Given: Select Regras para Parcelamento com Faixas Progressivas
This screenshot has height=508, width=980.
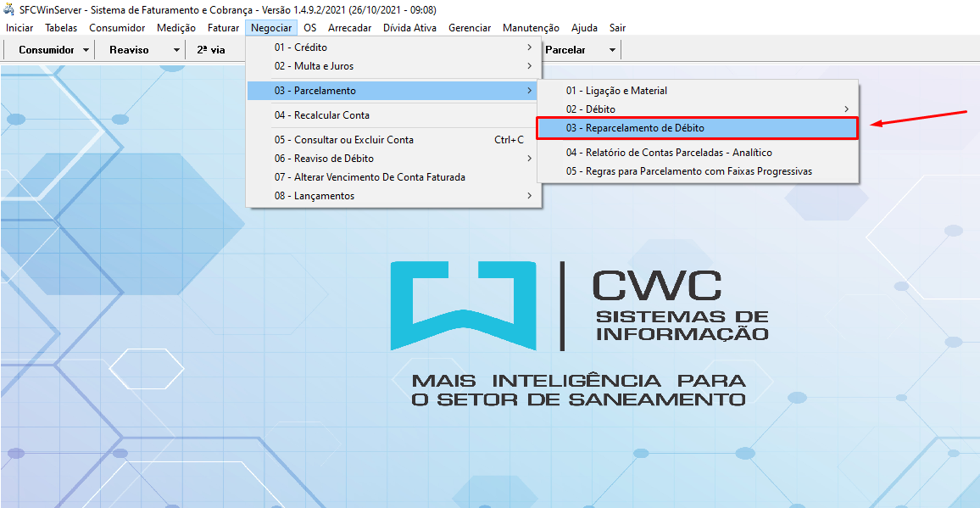Looking at the screenshot, I should tap(688, 171).
